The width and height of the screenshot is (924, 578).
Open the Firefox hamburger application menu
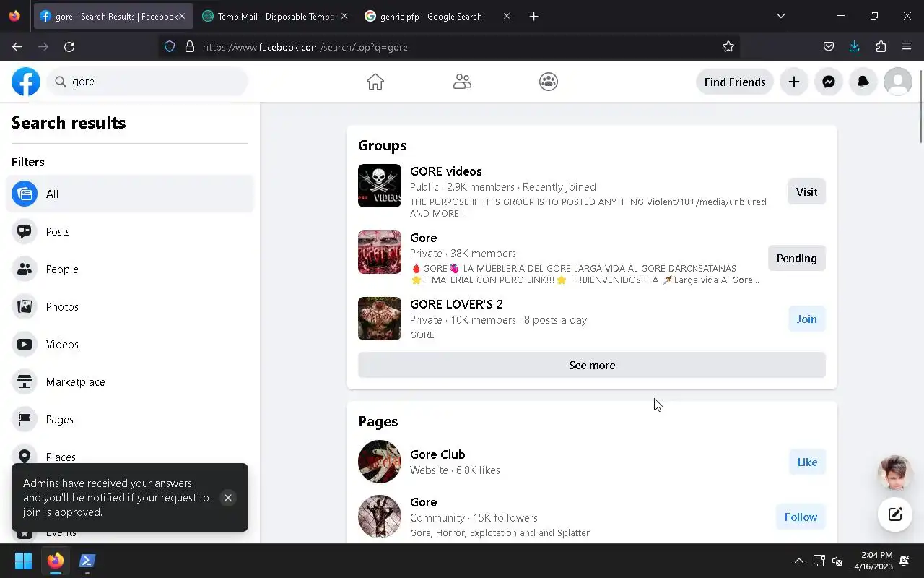[907, 47]
